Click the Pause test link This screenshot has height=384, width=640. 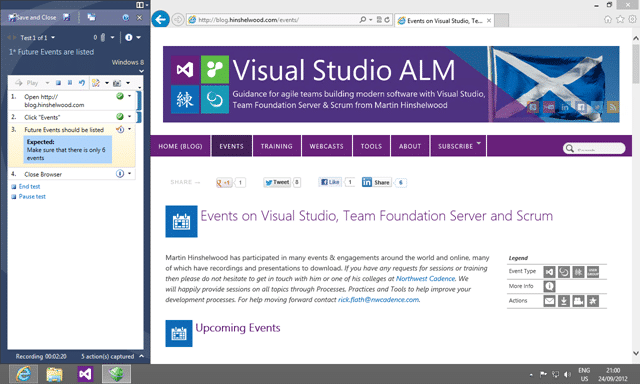click(x=32, y=197)
